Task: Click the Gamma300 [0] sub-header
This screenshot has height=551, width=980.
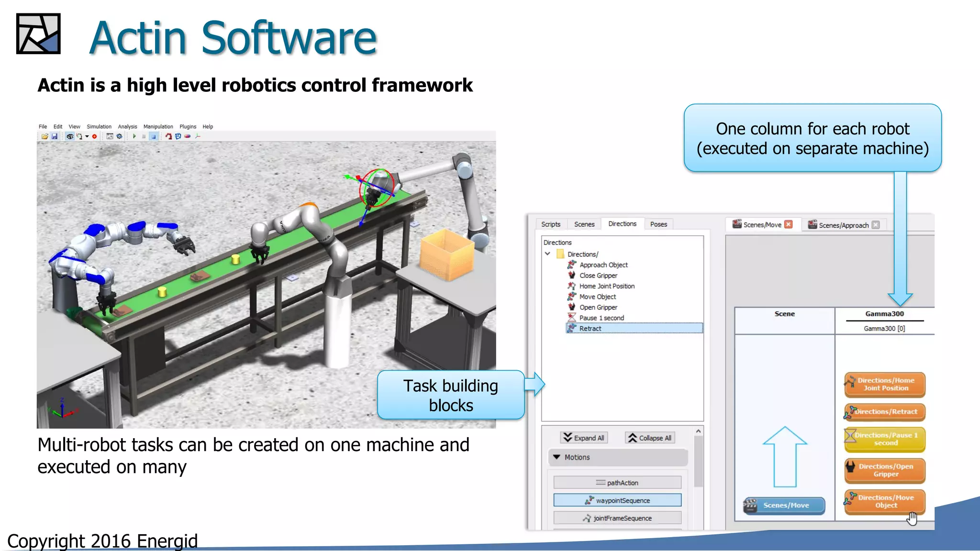Action: tap(884, 329)
